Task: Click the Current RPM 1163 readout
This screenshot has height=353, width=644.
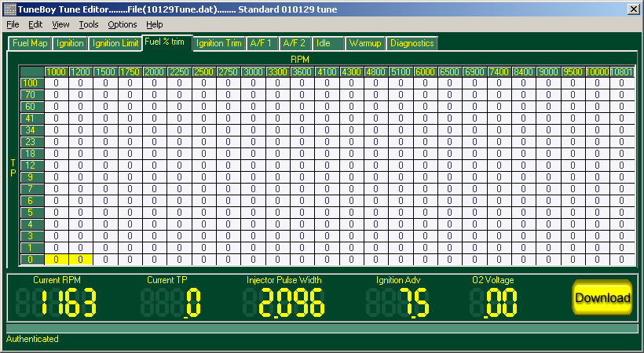Action: pos(57,303)
